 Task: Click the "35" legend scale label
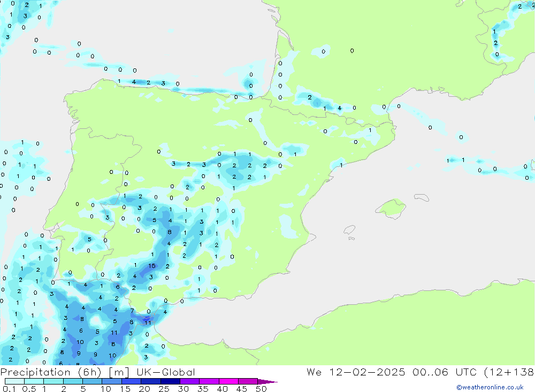(x=203, y=389)
